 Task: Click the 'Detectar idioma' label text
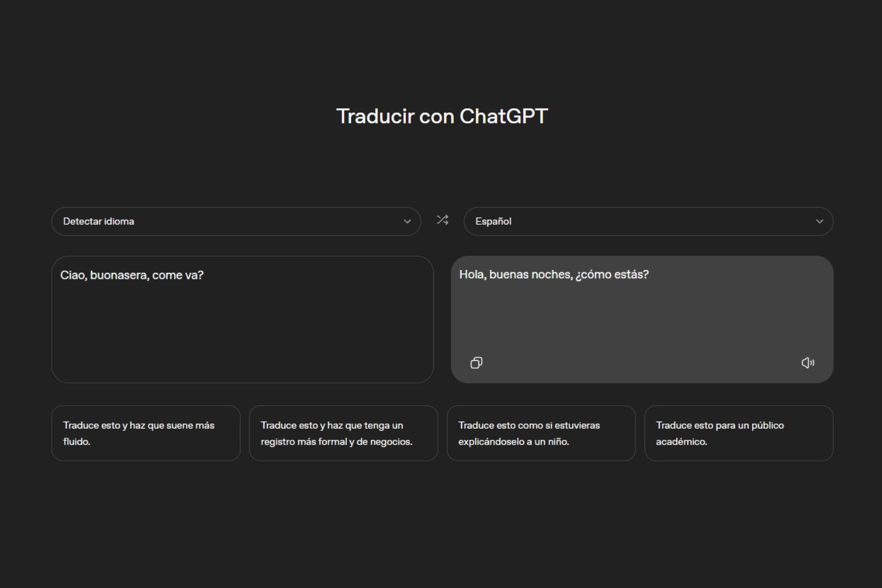coord(98,222)
